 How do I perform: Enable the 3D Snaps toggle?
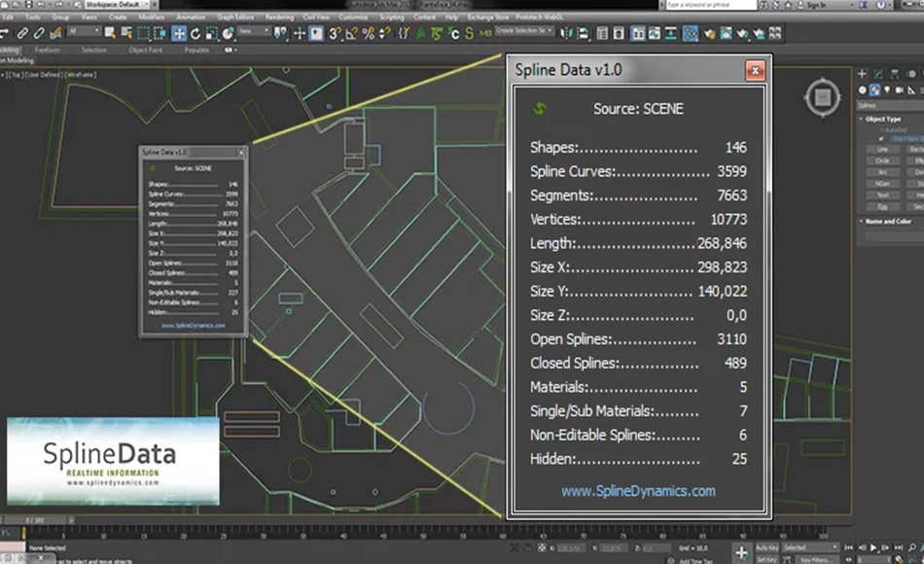[x=333, y=35]
